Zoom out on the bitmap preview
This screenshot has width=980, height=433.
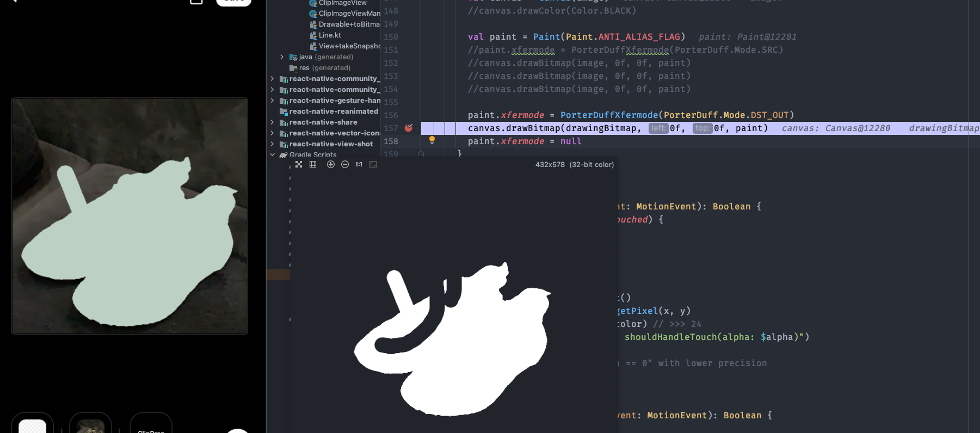pos(345,164)
